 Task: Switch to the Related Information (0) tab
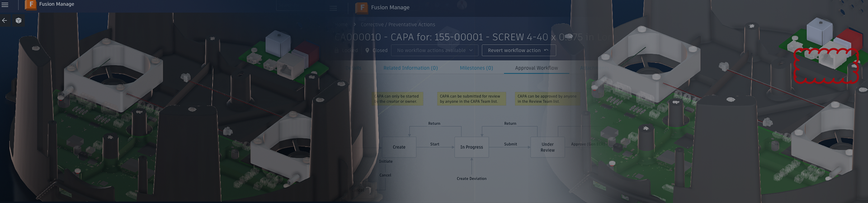(410, 68)
